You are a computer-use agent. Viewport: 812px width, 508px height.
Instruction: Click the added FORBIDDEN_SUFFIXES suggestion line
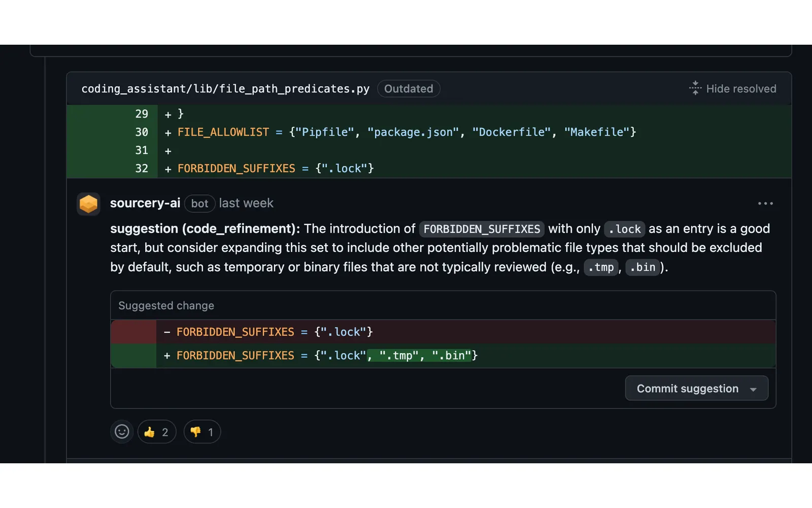[x=443, y=356]
